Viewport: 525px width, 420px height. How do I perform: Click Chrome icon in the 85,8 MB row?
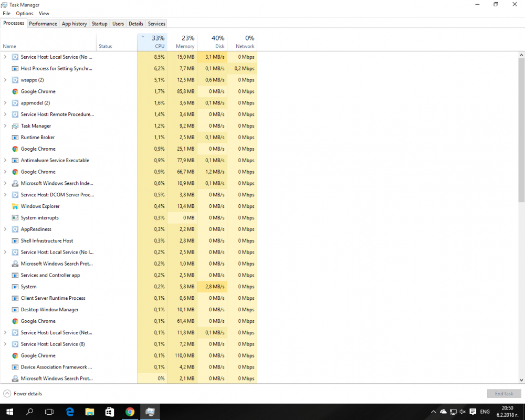click(15, 91)
